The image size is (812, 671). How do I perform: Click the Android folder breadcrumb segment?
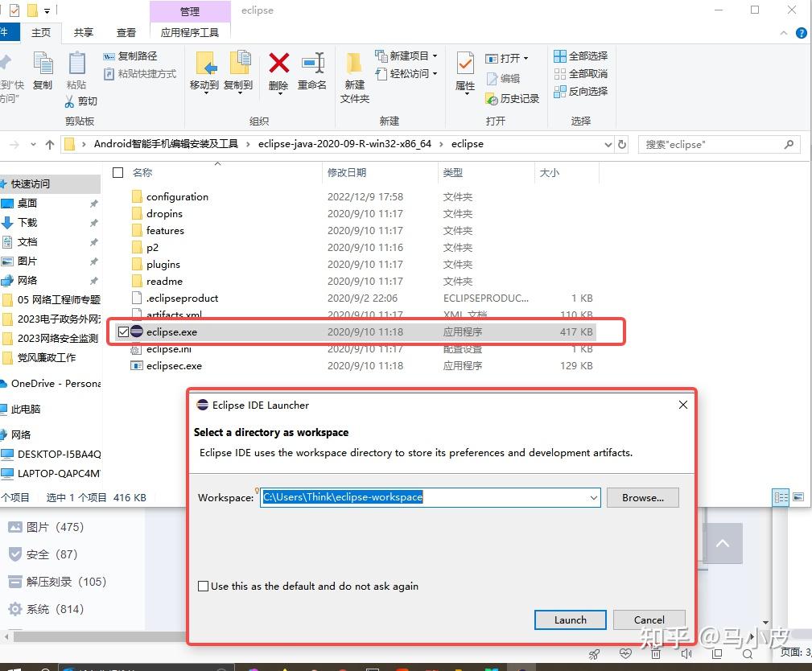[x=166, y=144]
